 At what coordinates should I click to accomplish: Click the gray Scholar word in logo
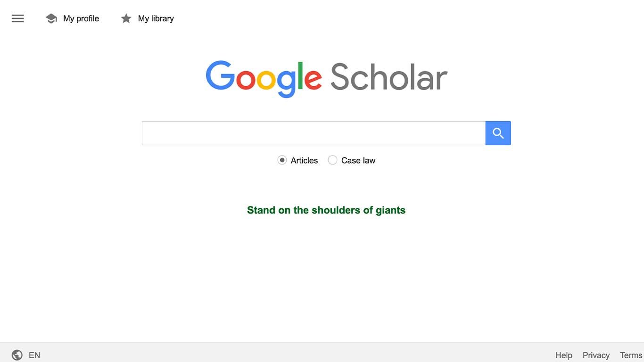pyautogui.click(x=388, y=77)
